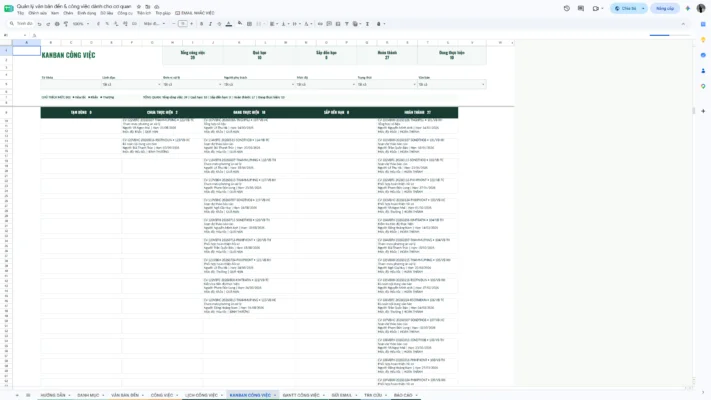The height and width of the screenshot is (400, 711).
Task: Create a filter from the toolbar
Action: pyautogui.click(x=347, y=24)
